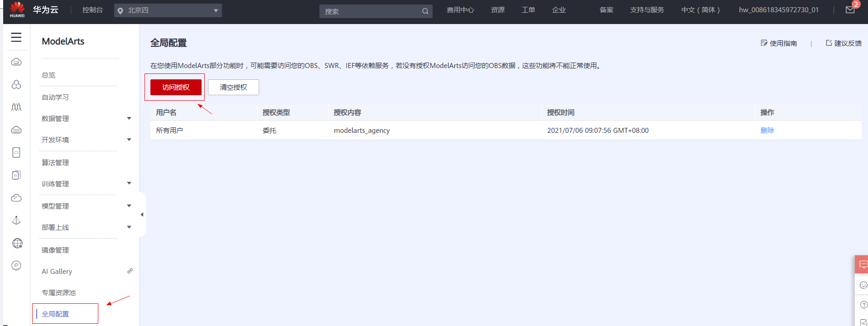Click the cloud server icon right below the hamburger menu
The height and width of the screenshot is (326, 868).
point(16,62)
